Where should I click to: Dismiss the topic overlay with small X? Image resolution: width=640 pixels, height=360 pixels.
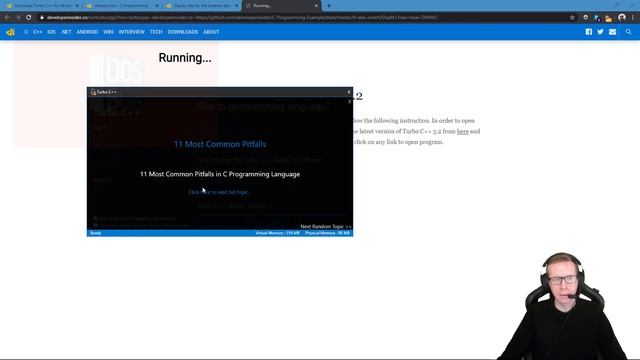[x=349, y=101]
